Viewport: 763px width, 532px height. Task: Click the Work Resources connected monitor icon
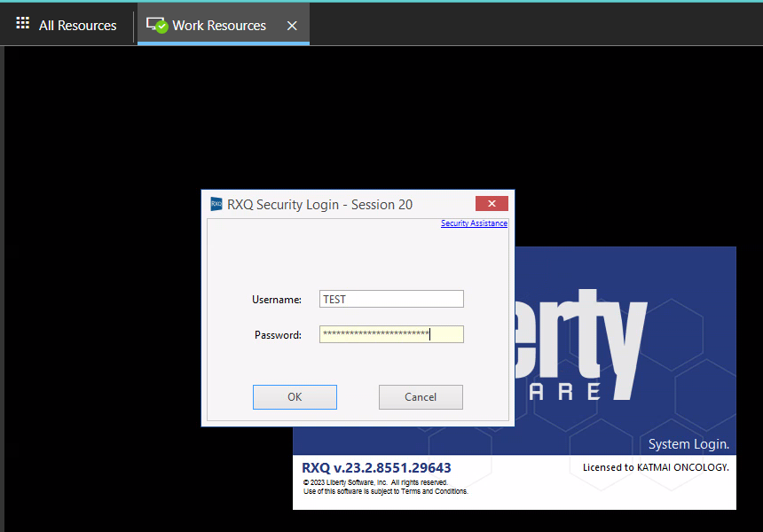157,25
